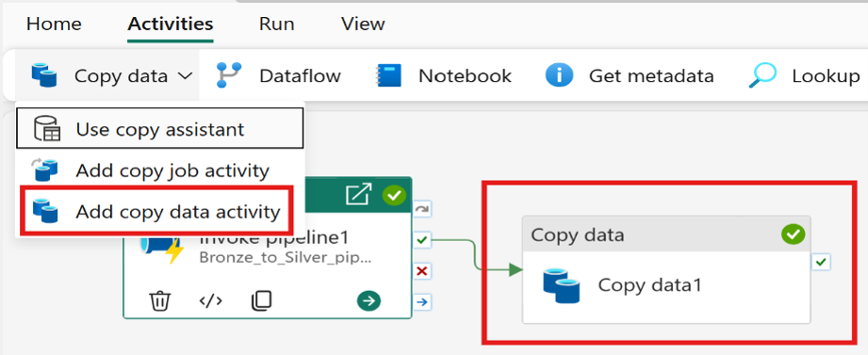
Task: Click Copy data node green check badge
Action: click(x=793, y=234)
